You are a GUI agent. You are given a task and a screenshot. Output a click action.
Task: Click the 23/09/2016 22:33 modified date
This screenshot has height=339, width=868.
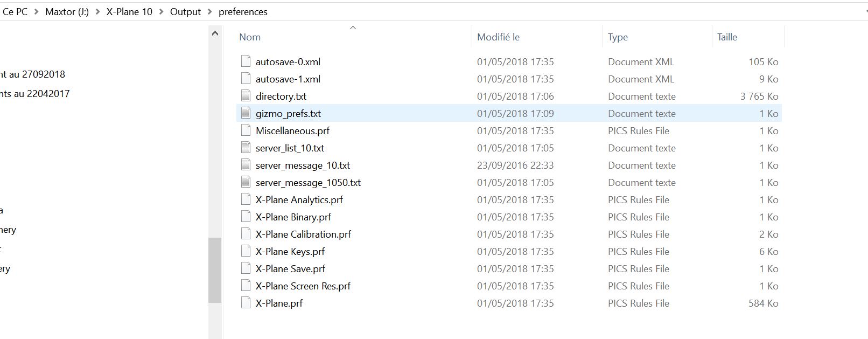tap(515, 165)
